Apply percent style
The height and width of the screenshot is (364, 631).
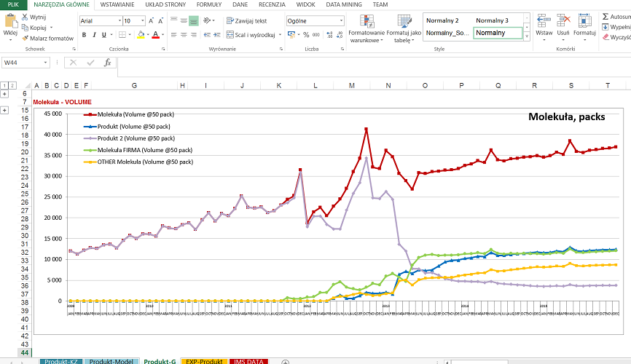point(306,35)
